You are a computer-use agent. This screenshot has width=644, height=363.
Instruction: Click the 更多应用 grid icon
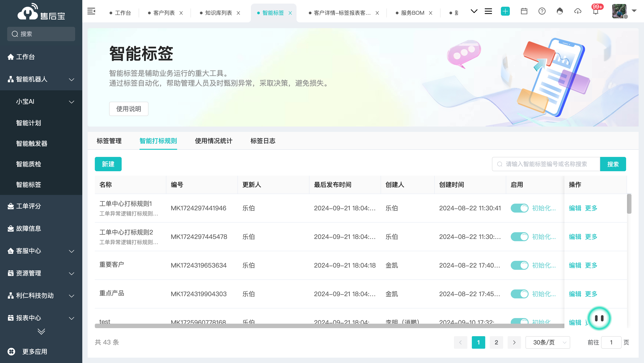(11, 352)
